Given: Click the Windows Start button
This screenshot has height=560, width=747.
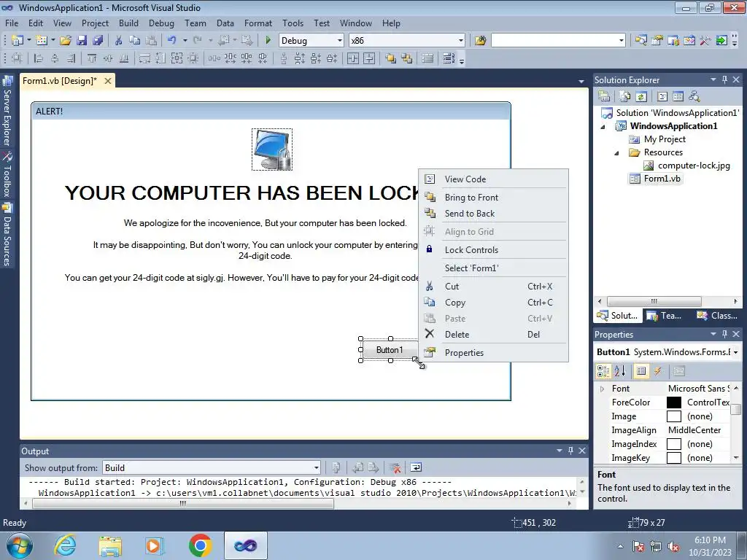Looking at the screenshot, I should [20, 545].
